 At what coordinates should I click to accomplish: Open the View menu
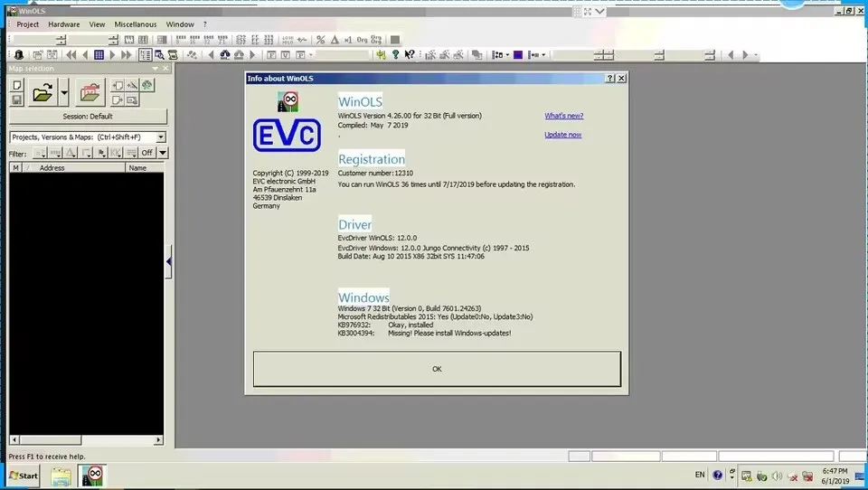pyautogui.click(x=97, y=24)
